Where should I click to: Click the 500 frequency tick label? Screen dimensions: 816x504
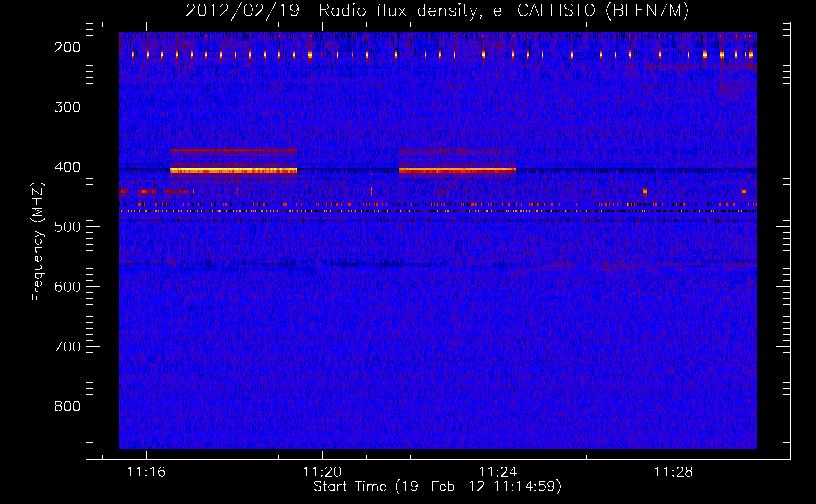tap(68, 227)
